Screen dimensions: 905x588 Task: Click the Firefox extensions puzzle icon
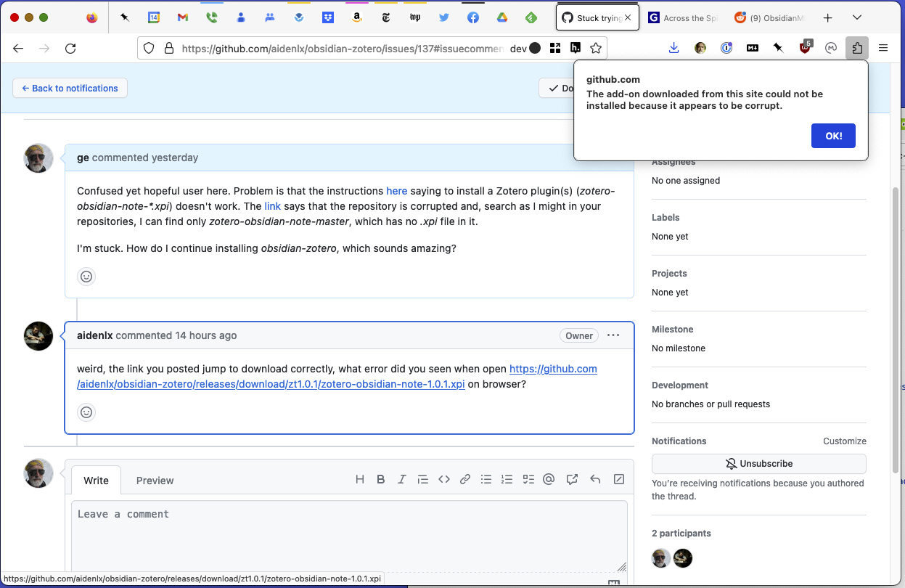point(857,48)
